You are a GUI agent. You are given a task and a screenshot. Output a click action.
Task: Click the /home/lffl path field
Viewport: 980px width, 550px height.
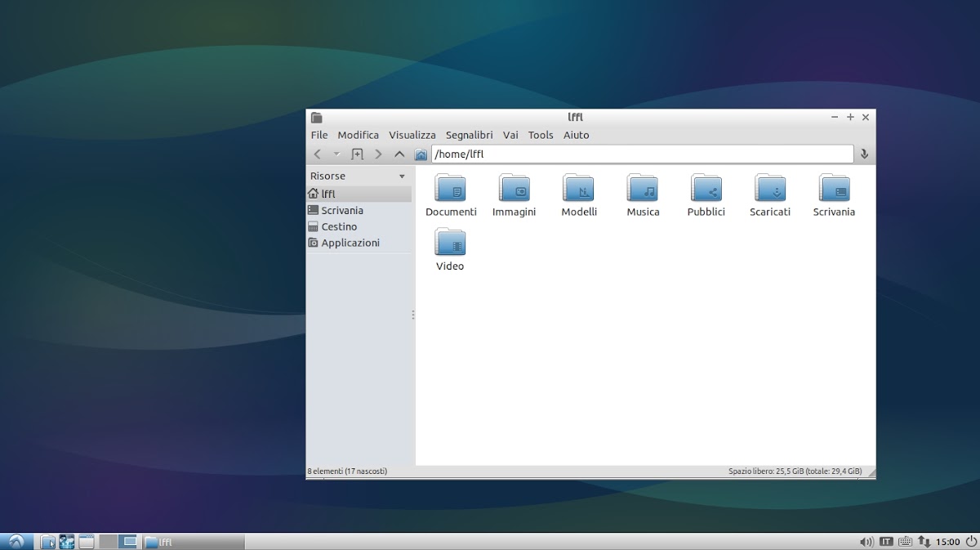642,154
